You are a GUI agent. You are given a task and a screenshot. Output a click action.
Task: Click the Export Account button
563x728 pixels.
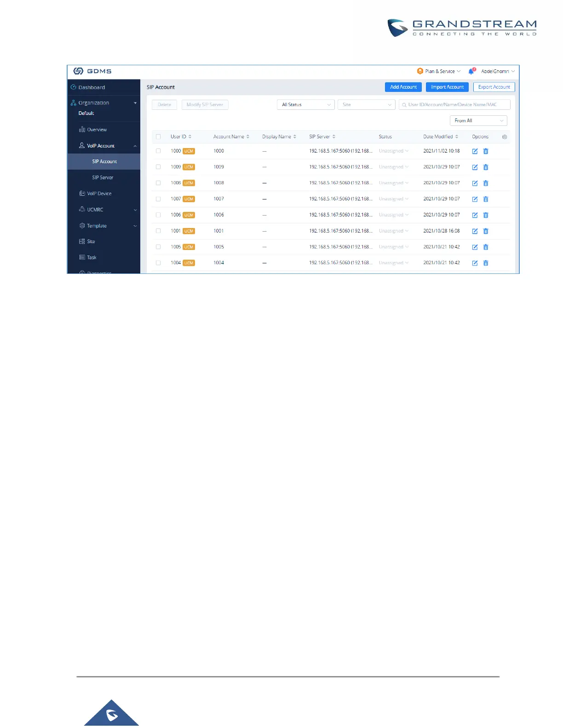point(494,87)
